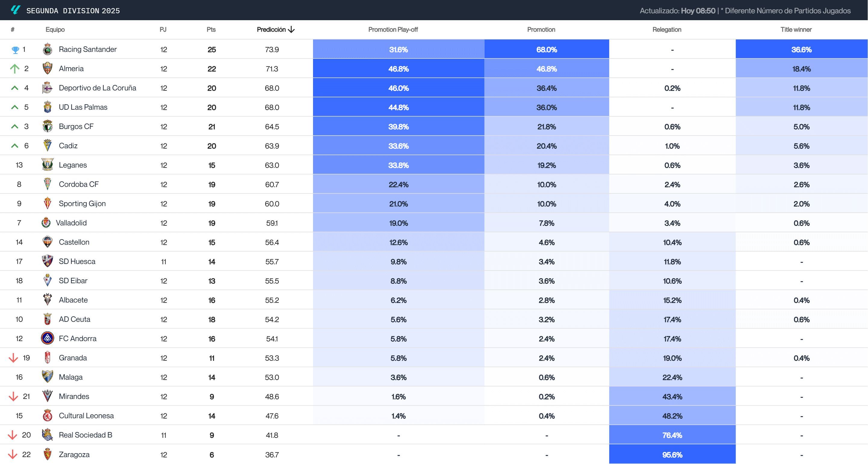
Task: Sort table by Relegation column header
Action: click(666, 30)
